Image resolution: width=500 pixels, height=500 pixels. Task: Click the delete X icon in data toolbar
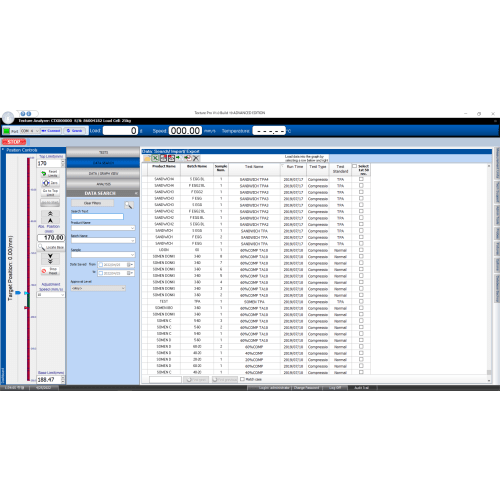196,158
